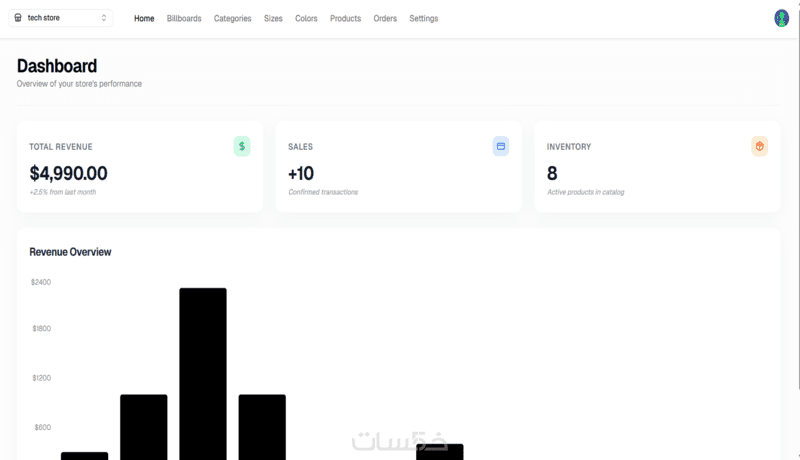Navigate to Sizes
The image size is (800, 460).
point(273,18)
